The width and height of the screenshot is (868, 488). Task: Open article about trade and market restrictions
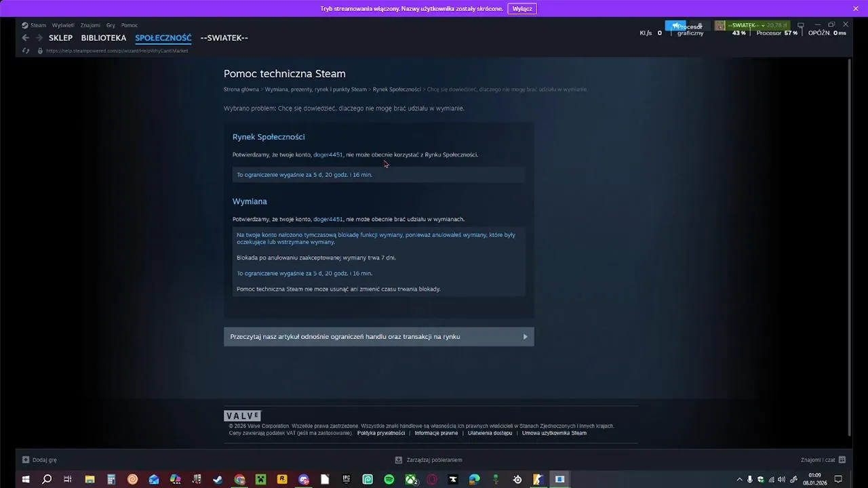(x=379, y=337)
